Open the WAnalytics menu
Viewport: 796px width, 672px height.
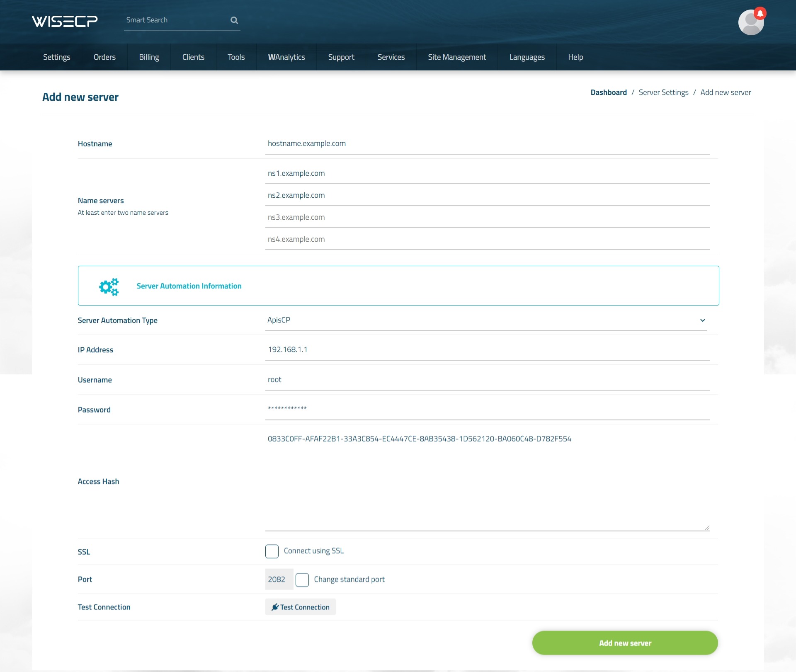[x=286, y=57]
